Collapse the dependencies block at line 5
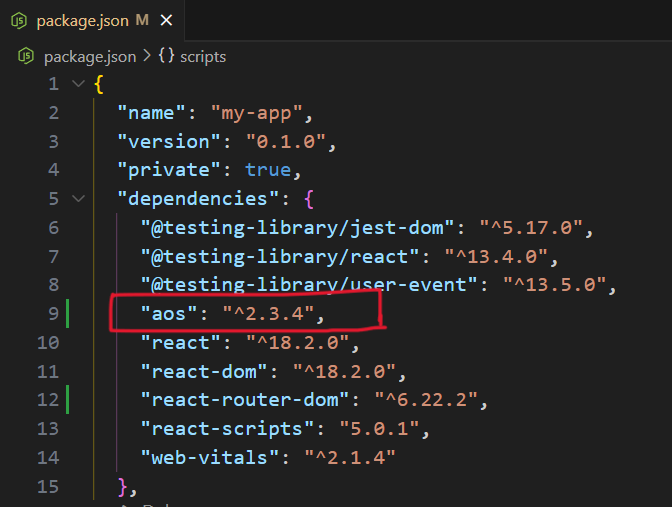 pos(78,198)
